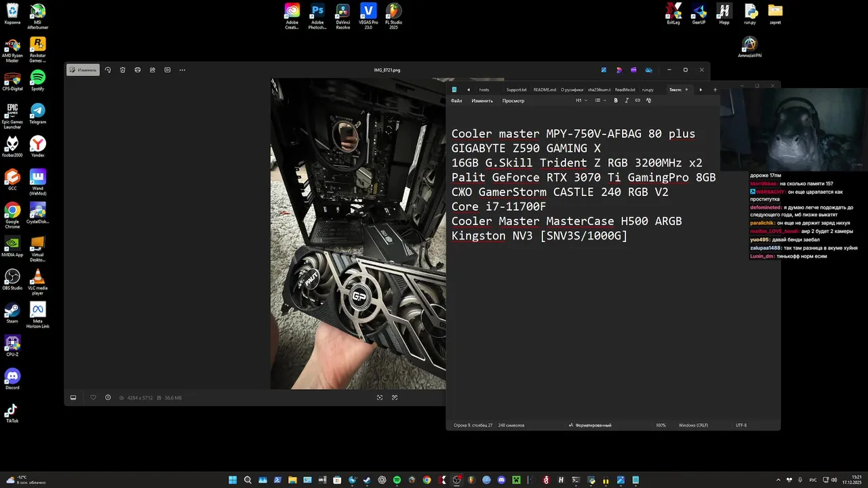Image resolution: width=868 pixels, height=488 pixels.
Task: Share the image from Photos toolbar
Action: (153, 70)
